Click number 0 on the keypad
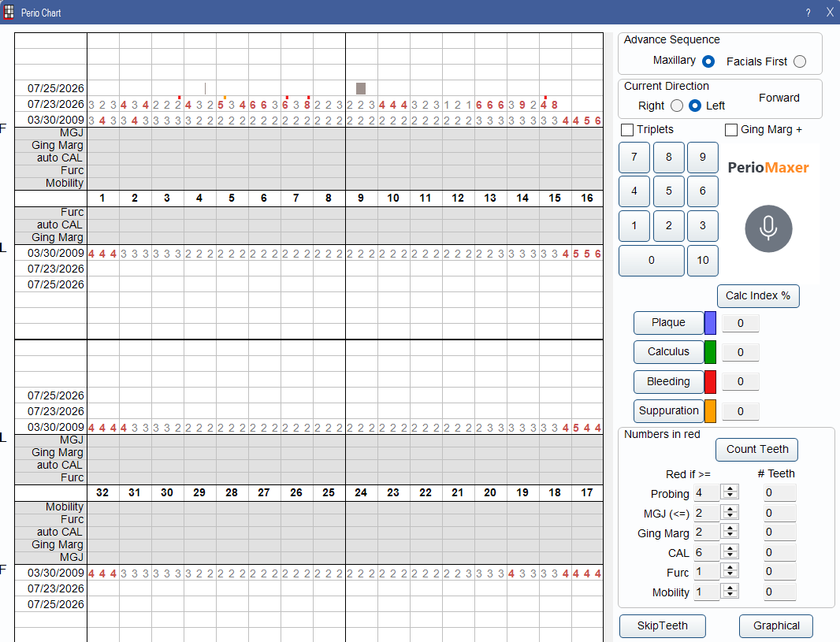This screenshot has height=642, width=840. tap(652, 261)
